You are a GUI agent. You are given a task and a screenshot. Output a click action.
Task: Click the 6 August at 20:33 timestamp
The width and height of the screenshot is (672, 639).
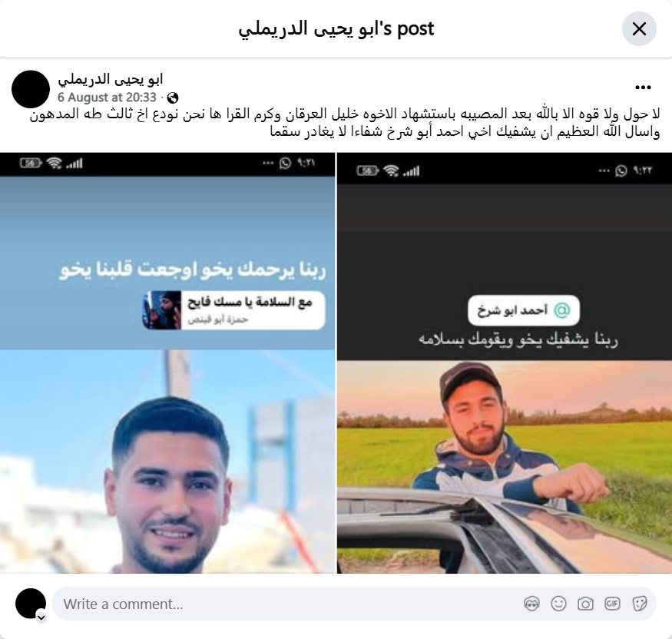(x=107, y=98)
